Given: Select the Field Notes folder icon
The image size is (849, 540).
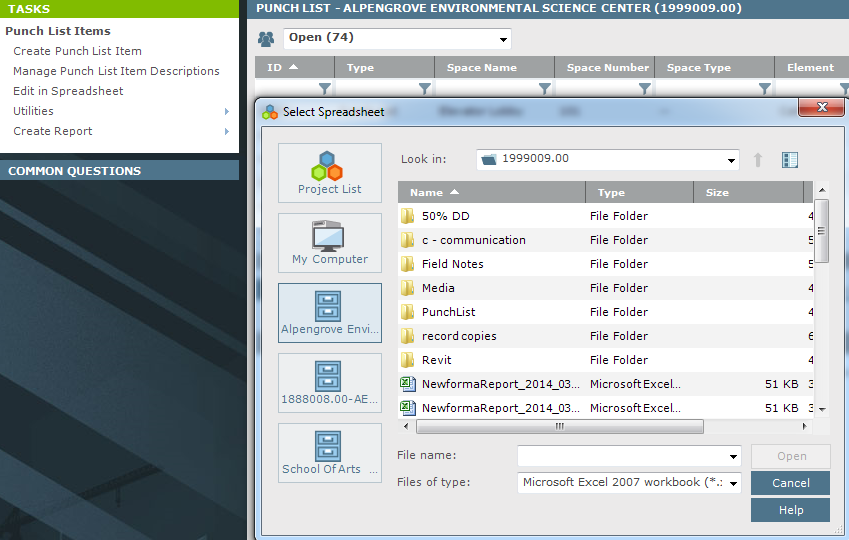Looking at the screenshot, I should coord(407,264).
